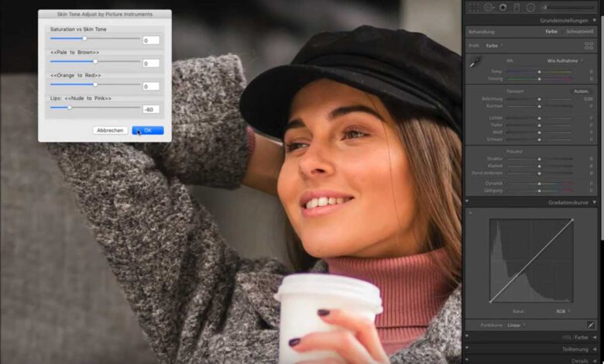
Task: Select the spot removal tool
Action: (489, 7)
